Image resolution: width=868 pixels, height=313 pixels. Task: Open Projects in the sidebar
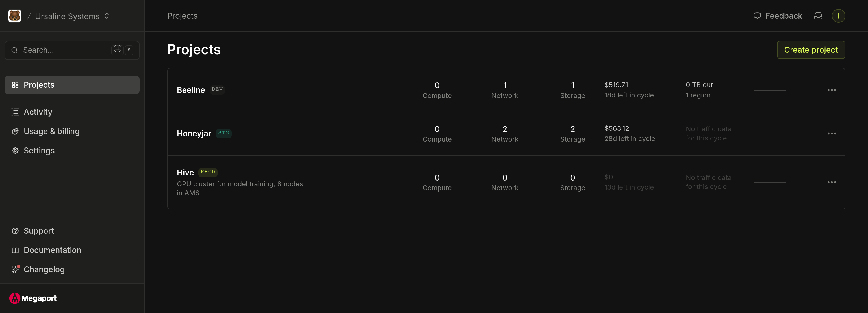[x=72, y=85]
